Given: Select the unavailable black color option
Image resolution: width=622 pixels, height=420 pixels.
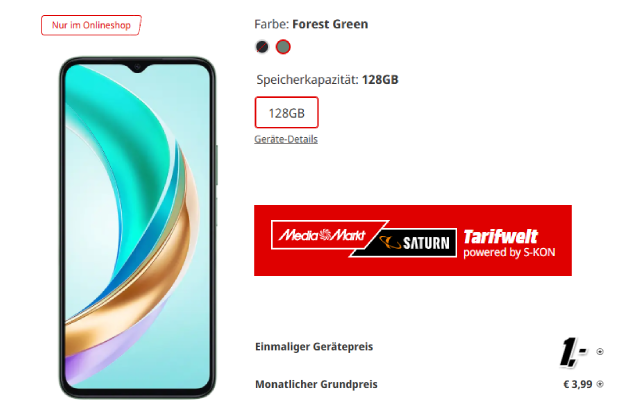Looking at the screenshot, I should [x=262, y=47].
